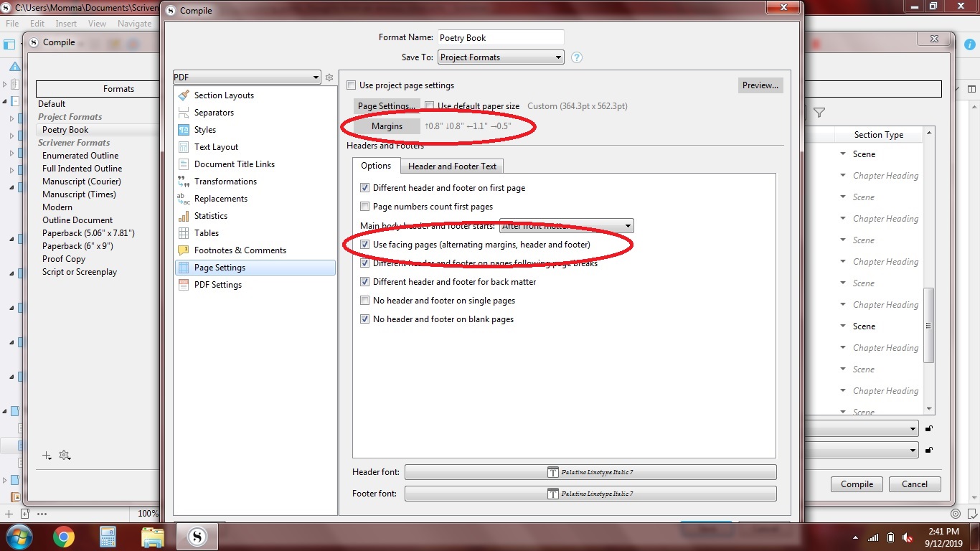
Task: Click the upper unlocked padlock icon
Action: coord(929,428)
